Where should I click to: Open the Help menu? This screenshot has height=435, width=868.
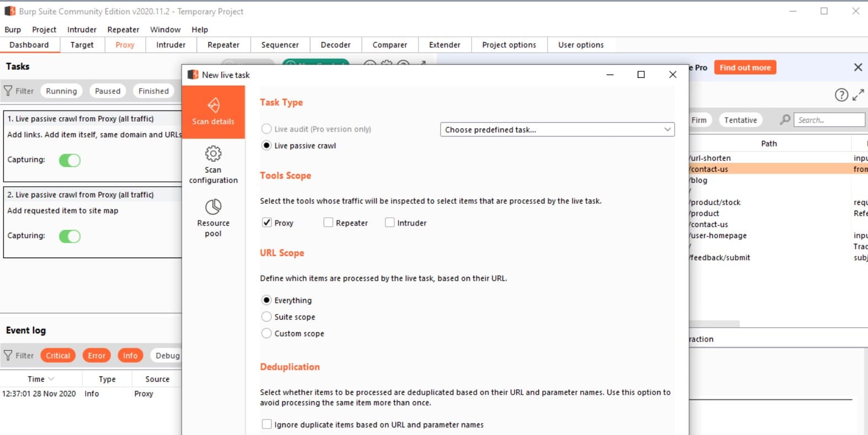coord(200,30)
